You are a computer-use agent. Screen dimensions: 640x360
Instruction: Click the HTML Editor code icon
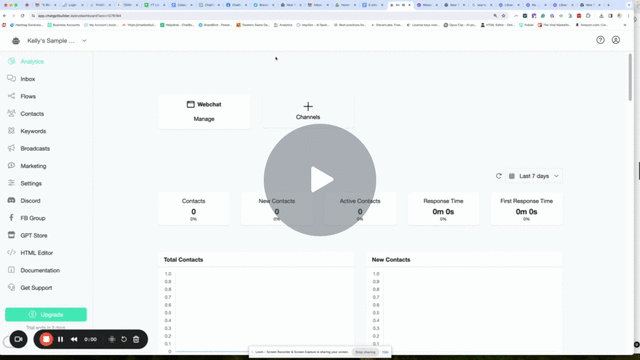pyautogui.click(x=11, y=253)
